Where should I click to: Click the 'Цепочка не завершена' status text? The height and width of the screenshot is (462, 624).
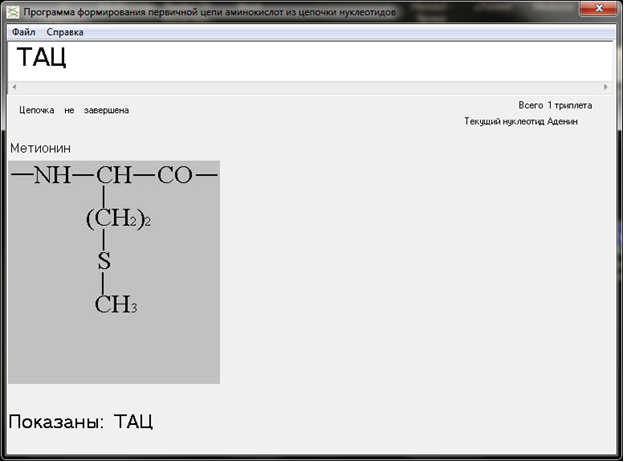click(x=74, y=110)
